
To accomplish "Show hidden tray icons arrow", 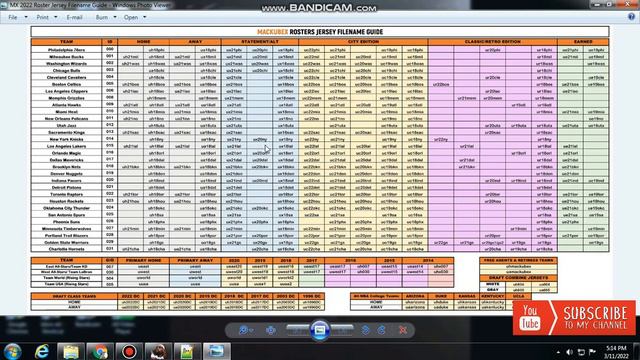I will (x=558, y=352).
